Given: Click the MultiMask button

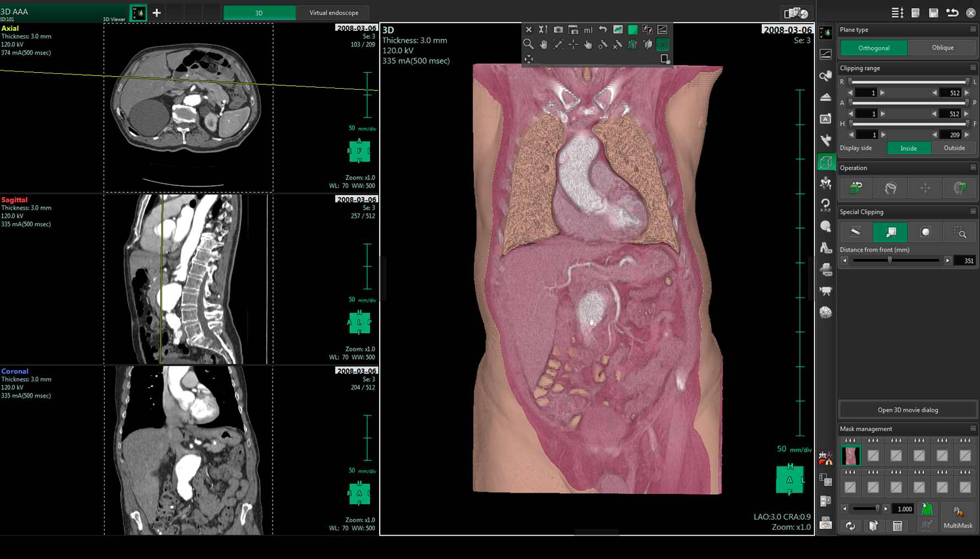Looking at the screenshot, I should click(x=957, y=518).
